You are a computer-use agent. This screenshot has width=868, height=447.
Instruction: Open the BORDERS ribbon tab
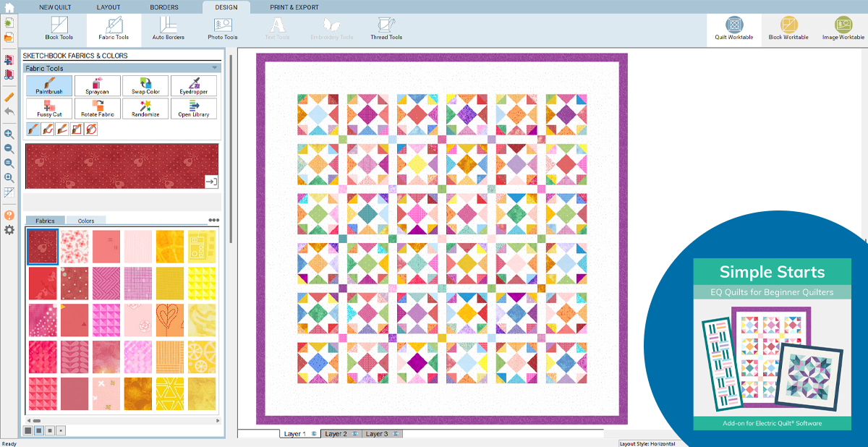click(x=164, y=7)
